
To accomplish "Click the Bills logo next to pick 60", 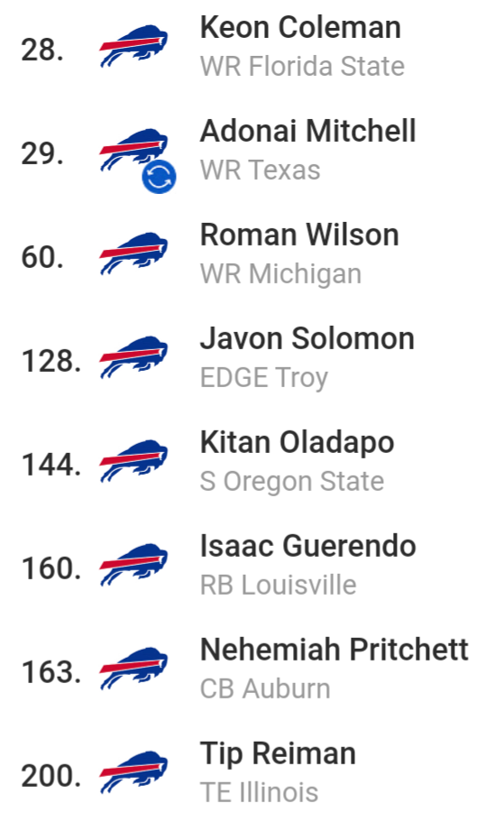I will point(133,254).
